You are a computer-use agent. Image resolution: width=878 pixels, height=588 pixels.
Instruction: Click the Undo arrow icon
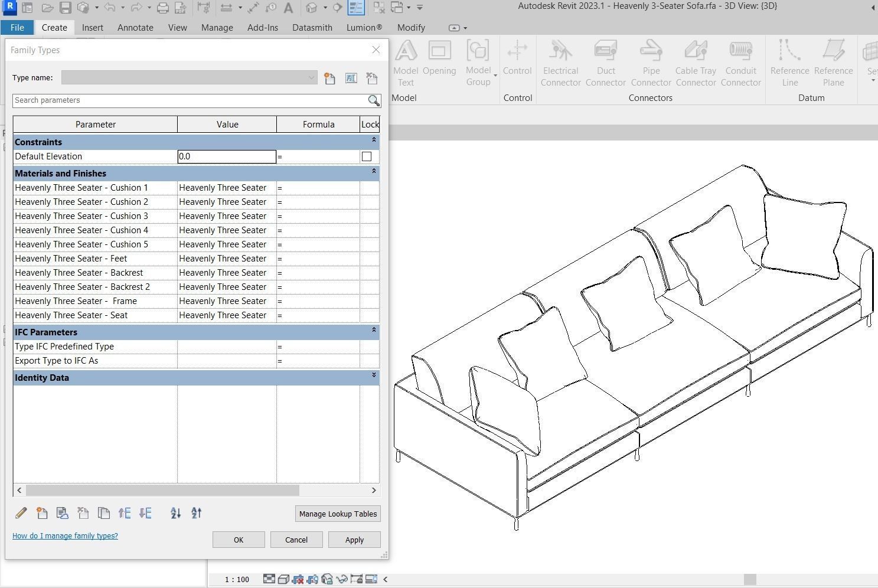[x=110, y=8]
